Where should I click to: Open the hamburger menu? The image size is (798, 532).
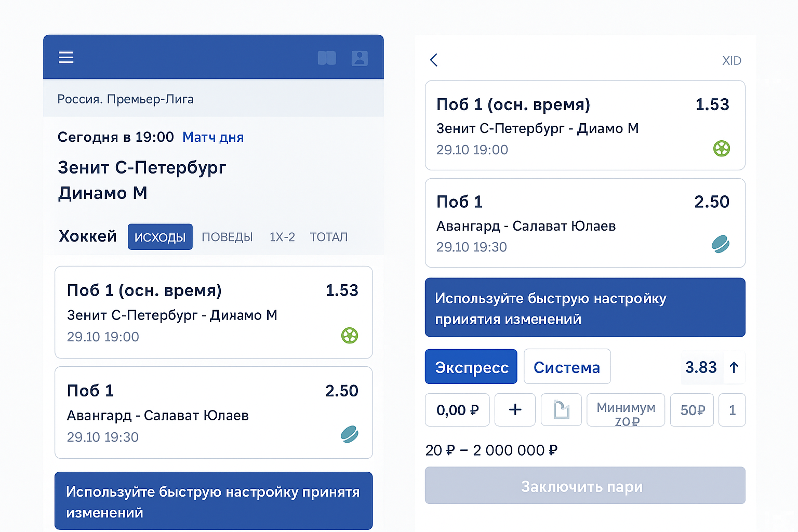[x=66, y=58]
